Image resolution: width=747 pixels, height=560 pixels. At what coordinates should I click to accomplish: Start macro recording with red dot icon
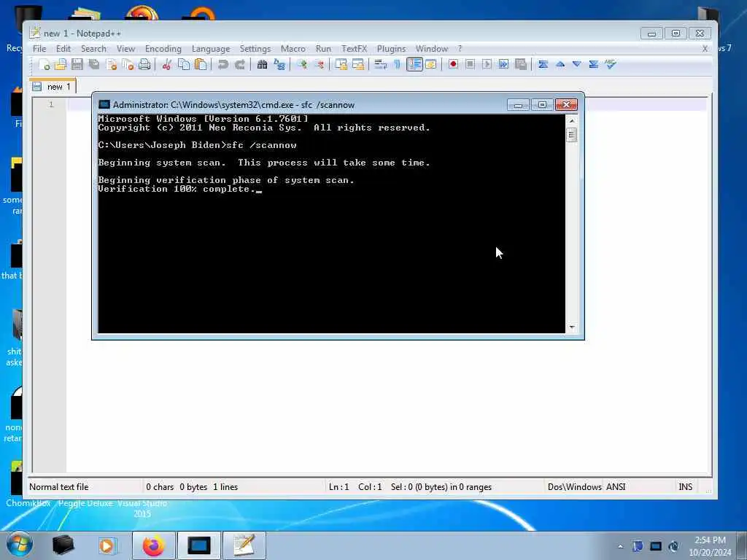click(453, 64)
